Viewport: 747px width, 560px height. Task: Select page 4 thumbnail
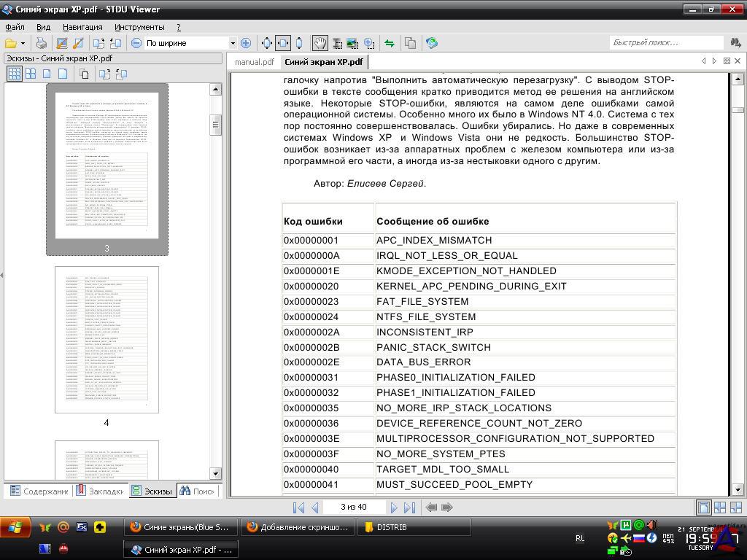(107, 340)
